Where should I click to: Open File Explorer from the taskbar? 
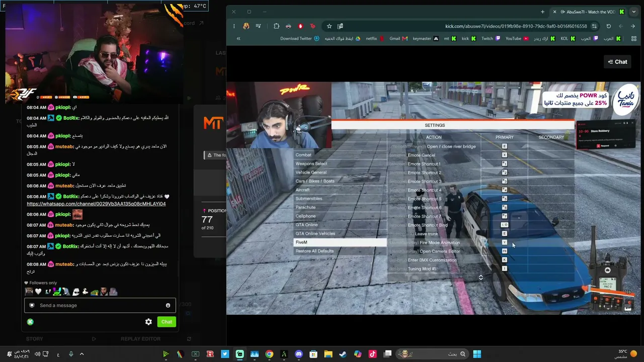[x=328, y=354]
